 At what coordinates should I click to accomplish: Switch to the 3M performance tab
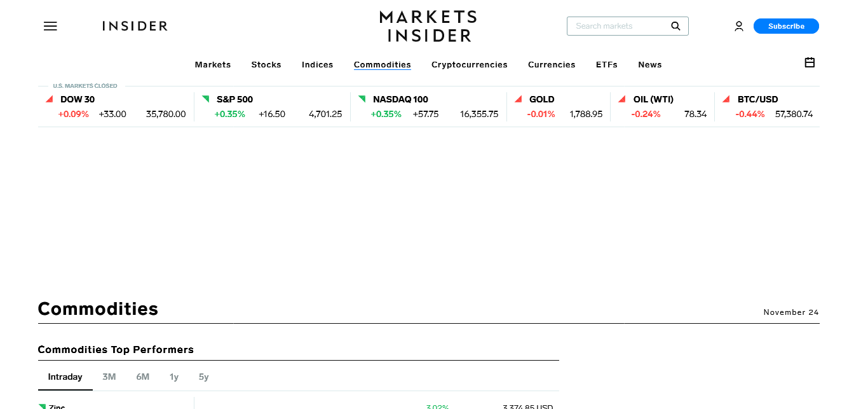pyautogui.click(x=109, y=377)
